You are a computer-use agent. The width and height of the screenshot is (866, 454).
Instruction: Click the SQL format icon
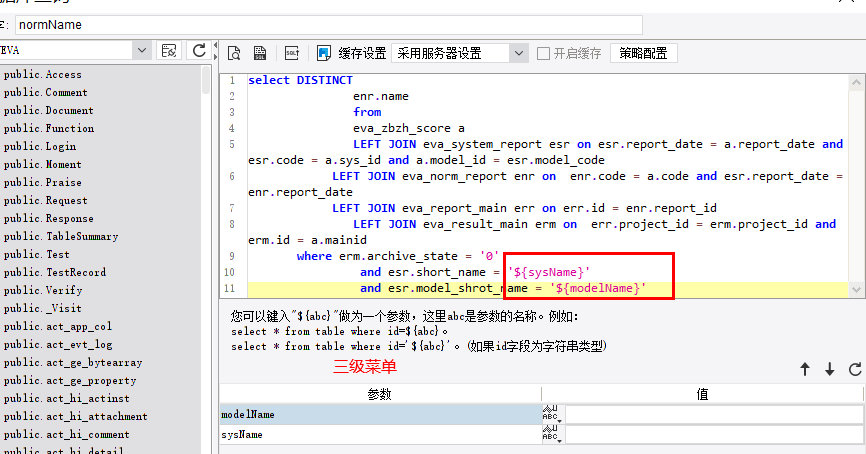point(292,53)
